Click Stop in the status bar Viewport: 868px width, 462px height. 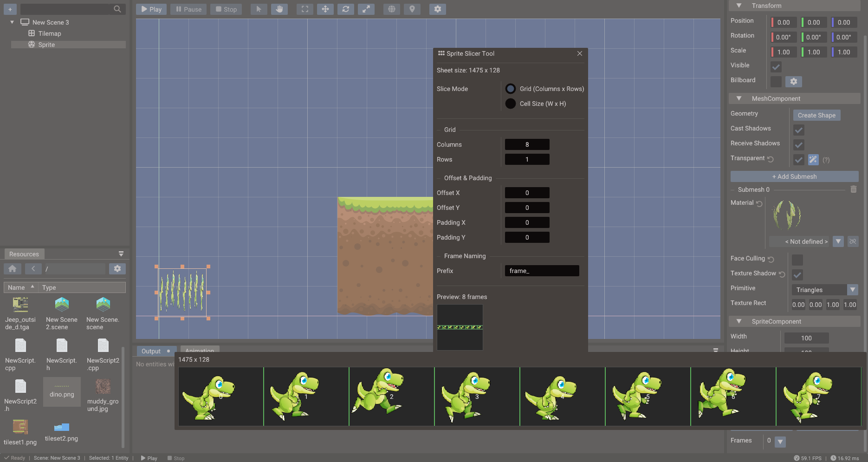(x=176, y=458)
